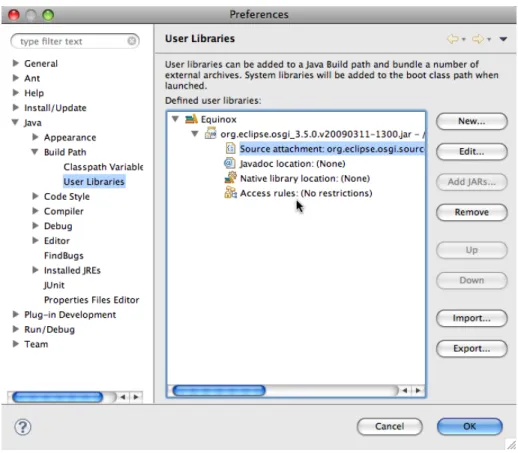The image size is (518, 453).
Task: Expand the Run/Debug category
Action: click(15, 329)
